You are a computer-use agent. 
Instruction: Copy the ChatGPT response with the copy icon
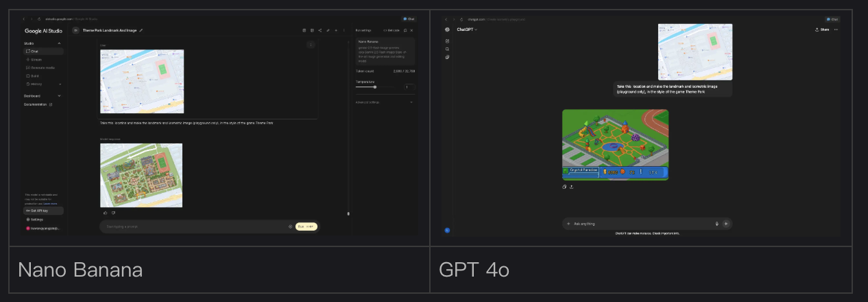tap(564, 186)
